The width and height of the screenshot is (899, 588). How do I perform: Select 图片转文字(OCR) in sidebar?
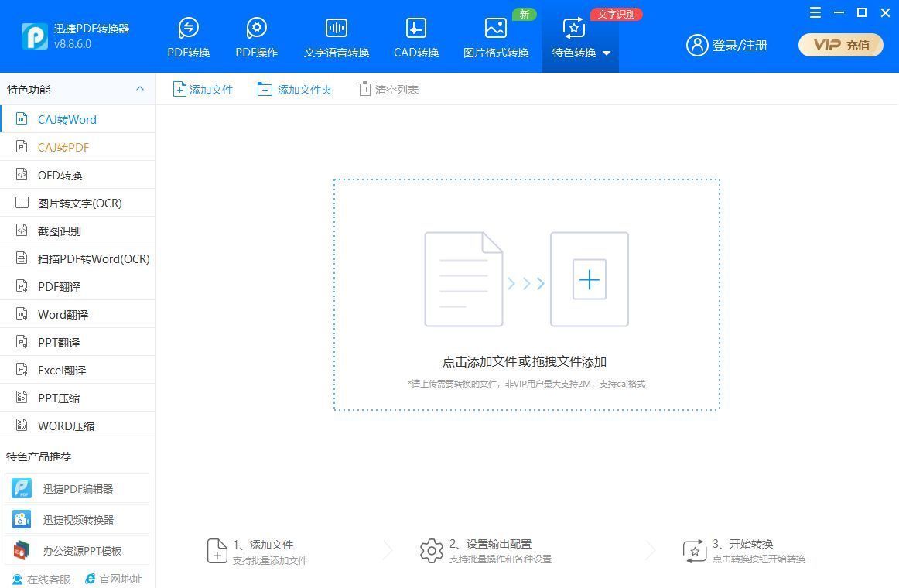[x=77, y=203]
